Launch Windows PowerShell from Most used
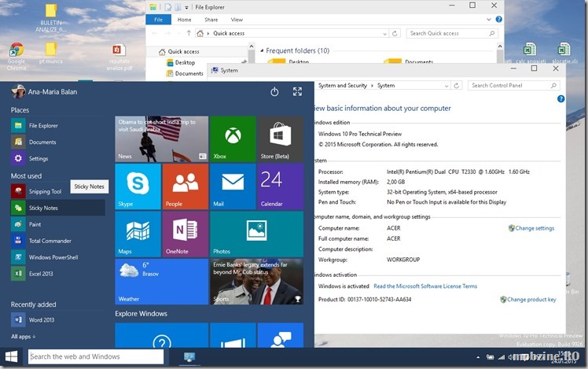Viewport: 588px width, 369px height. [x=57, y=257]
